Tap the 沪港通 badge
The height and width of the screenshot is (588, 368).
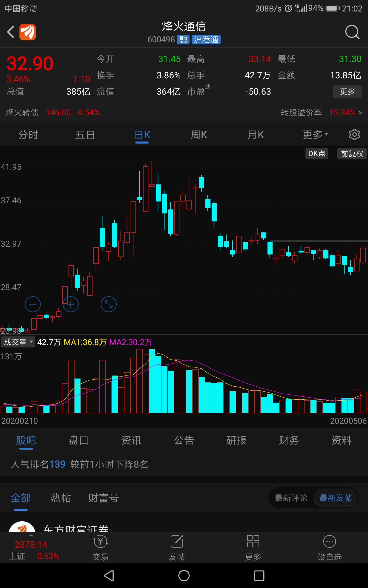[x=206, y=39]
